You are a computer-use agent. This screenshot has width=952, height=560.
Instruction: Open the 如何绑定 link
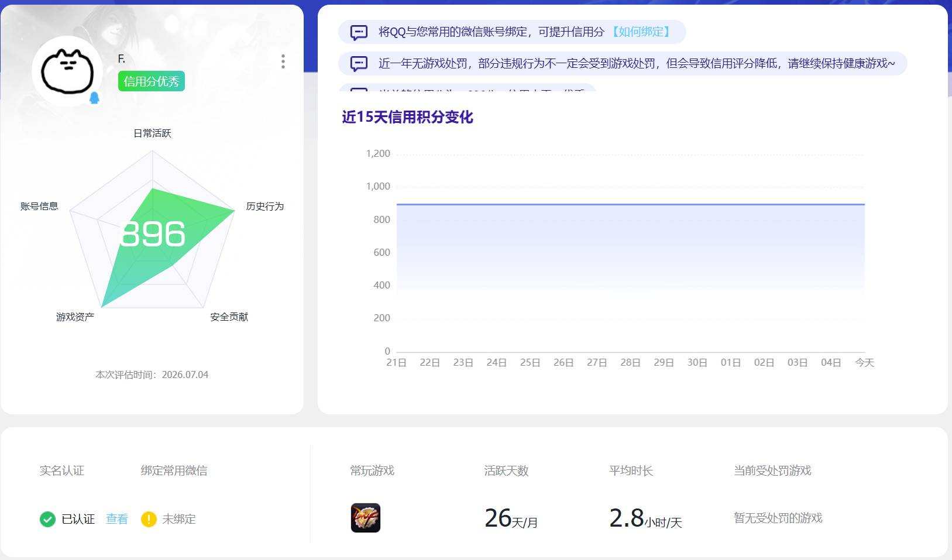[x=641, y=32]
